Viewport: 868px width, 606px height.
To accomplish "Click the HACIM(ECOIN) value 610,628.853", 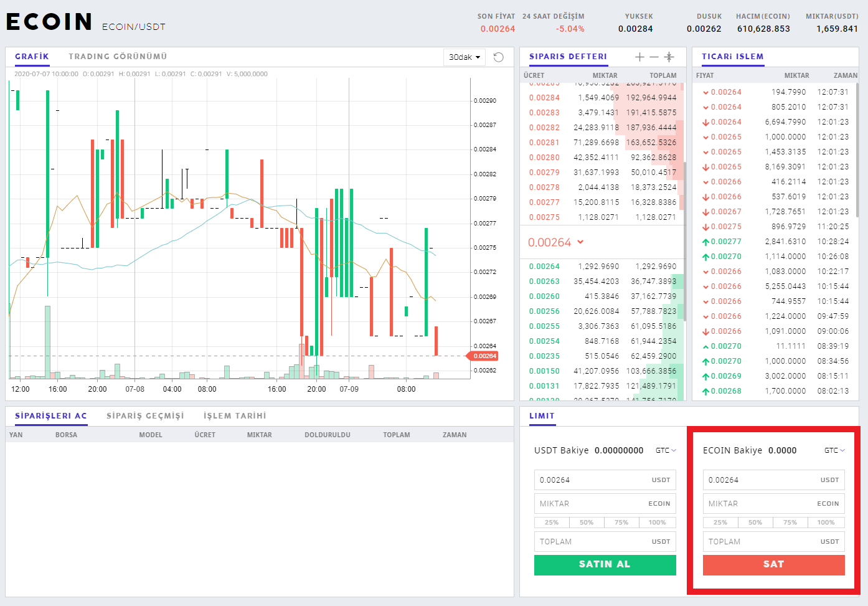I will [763, 29].
